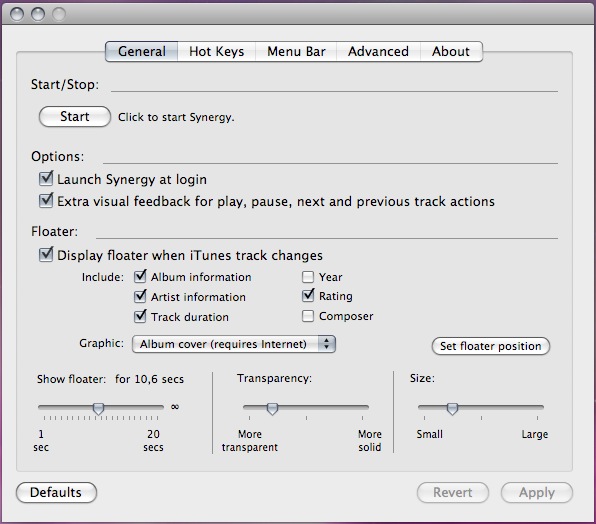Screen dimensions: 596x524
Task: Uncheck the Rating checkbox
Action: 308,296
